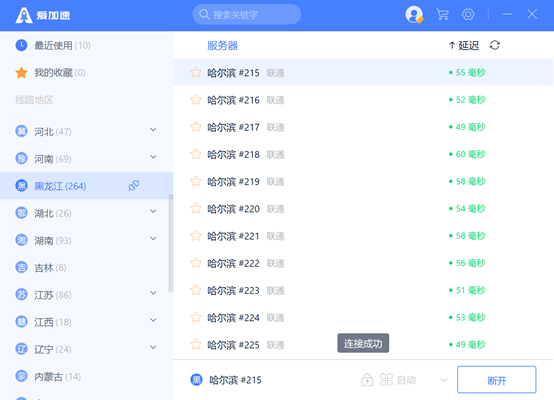Expand the 河北 (47) region

[x=153, y=130]
